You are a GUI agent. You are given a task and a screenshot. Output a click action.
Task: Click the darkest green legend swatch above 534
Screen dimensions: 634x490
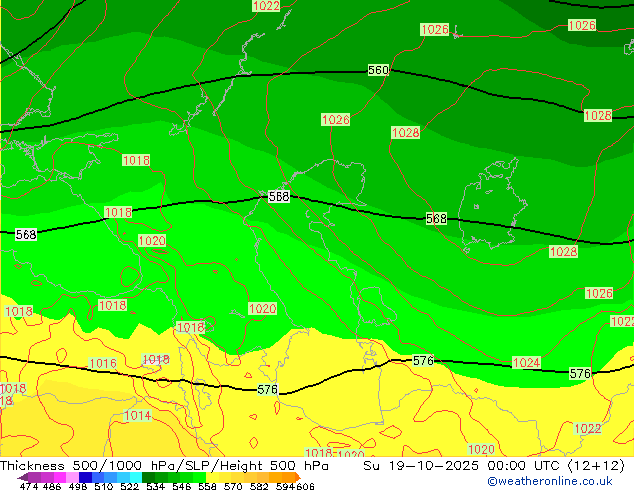[149, 477]
